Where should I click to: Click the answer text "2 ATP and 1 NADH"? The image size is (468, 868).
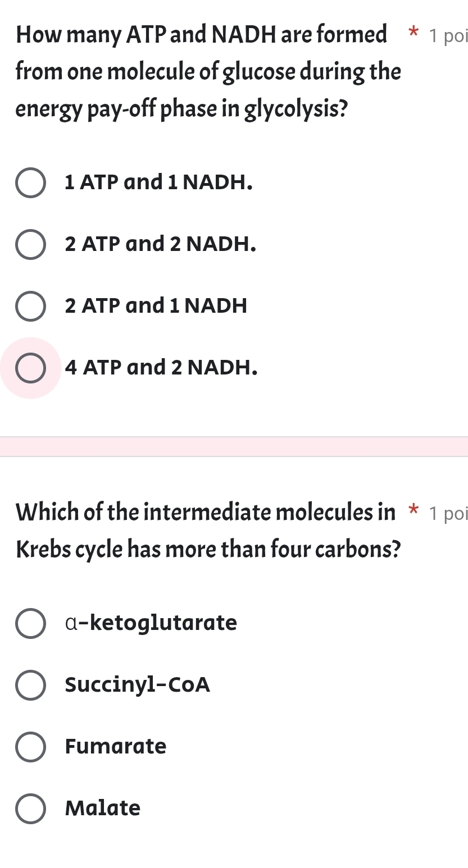tap(156, 305)
